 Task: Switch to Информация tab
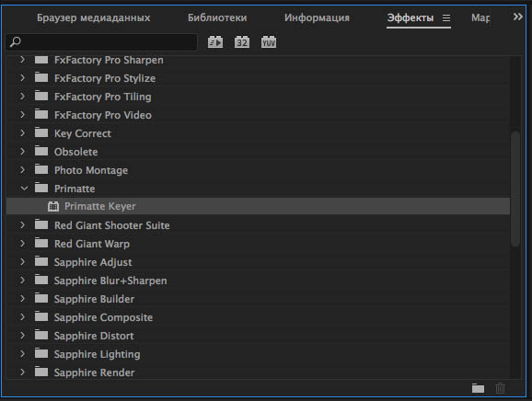[317, 18]
